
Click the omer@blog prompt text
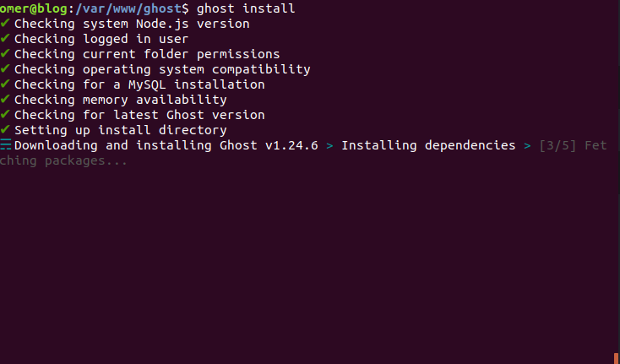(34, 8)
